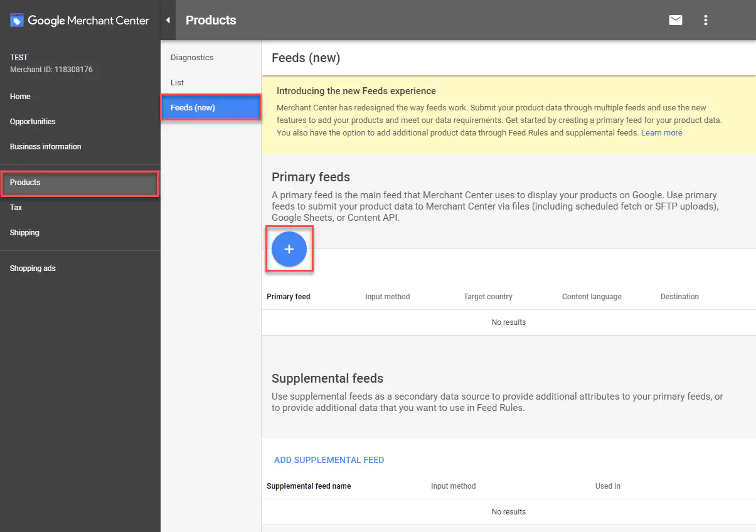Open Opportunities in the sidebar
756x532 pixels.
(33, 122)
